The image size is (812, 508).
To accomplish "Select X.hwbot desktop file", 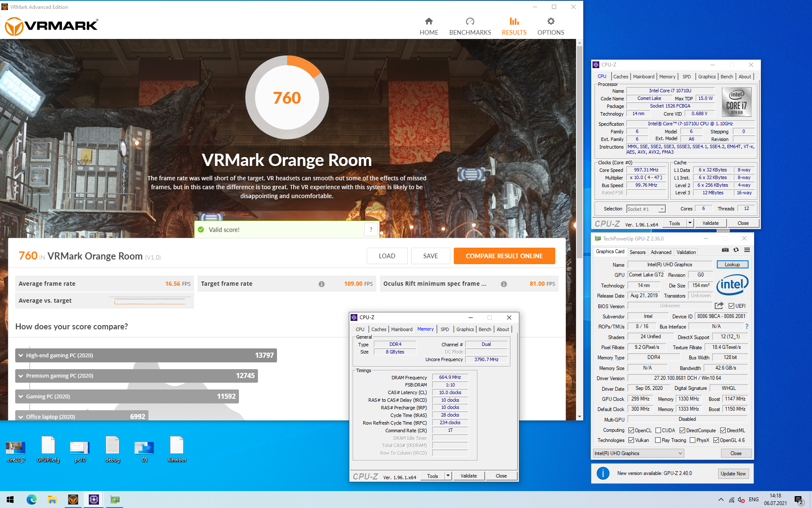I will (x=176, y=450).
